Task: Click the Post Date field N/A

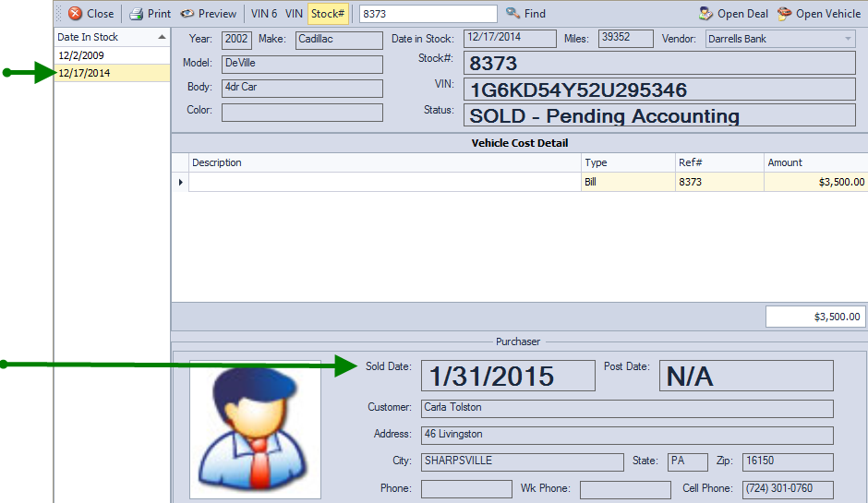Action: (x=746, y=376)
